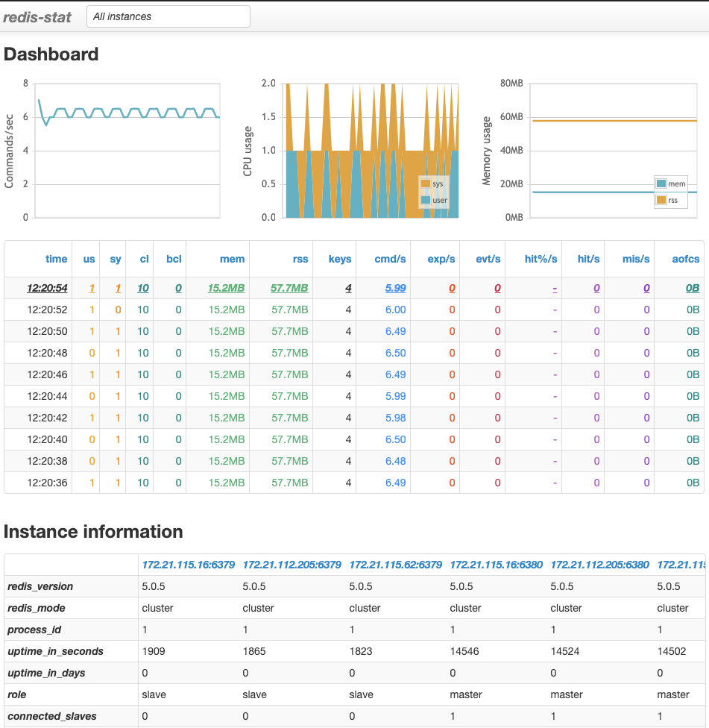
Task: Click the CPU usage area chart
Action: [x=371, y=151]
